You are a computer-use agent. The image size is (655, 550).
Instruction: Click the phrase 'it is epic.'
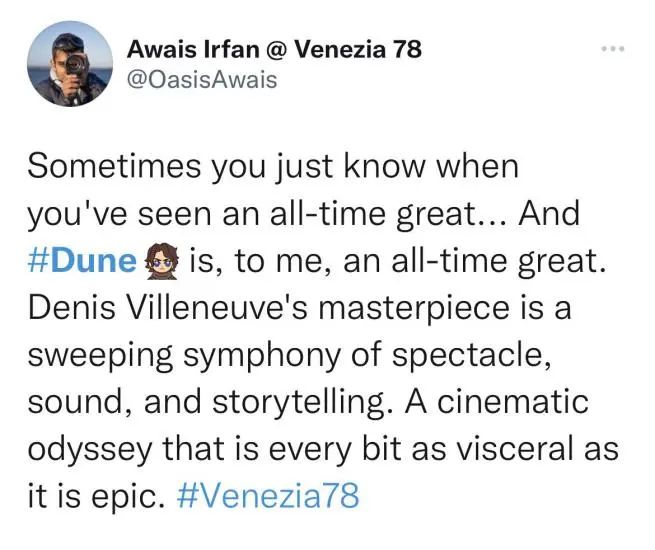[96, 497]
